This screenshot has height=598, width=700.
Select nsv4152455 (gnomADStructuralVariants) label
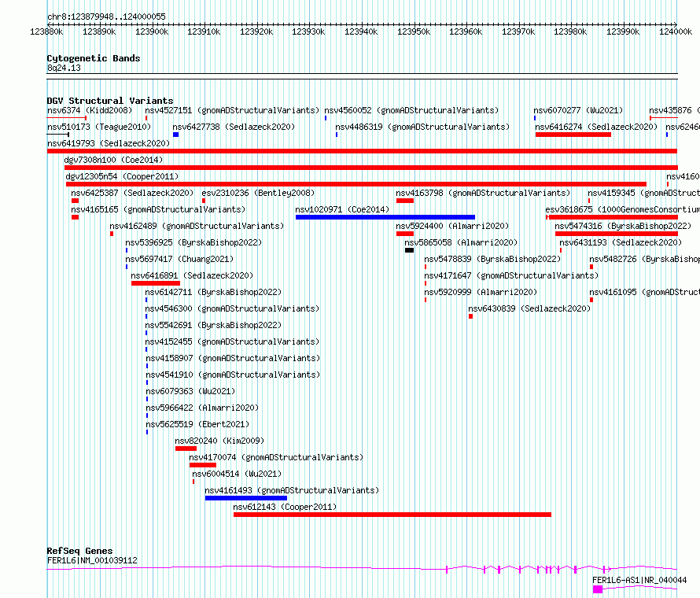point(232,341)
